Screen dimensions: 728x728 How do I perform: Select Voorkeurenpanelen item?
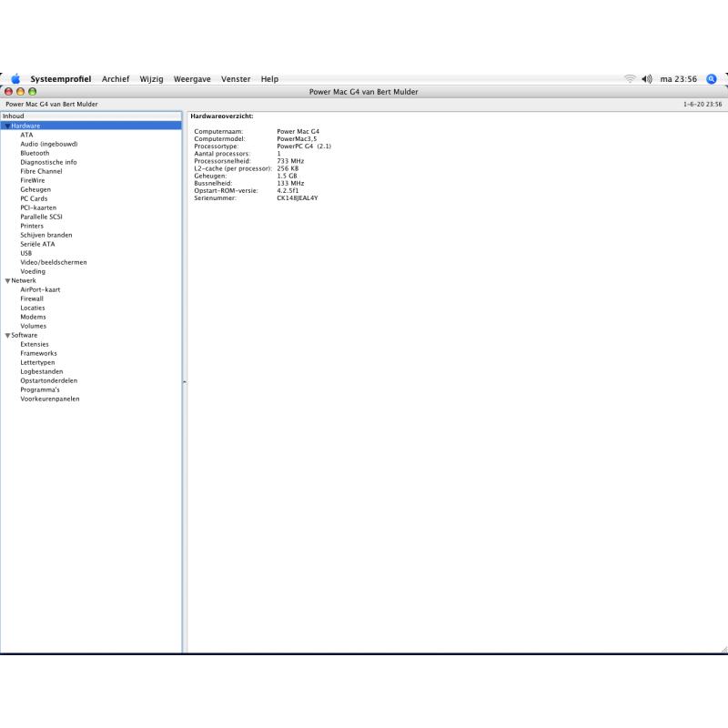coord(50,399)
